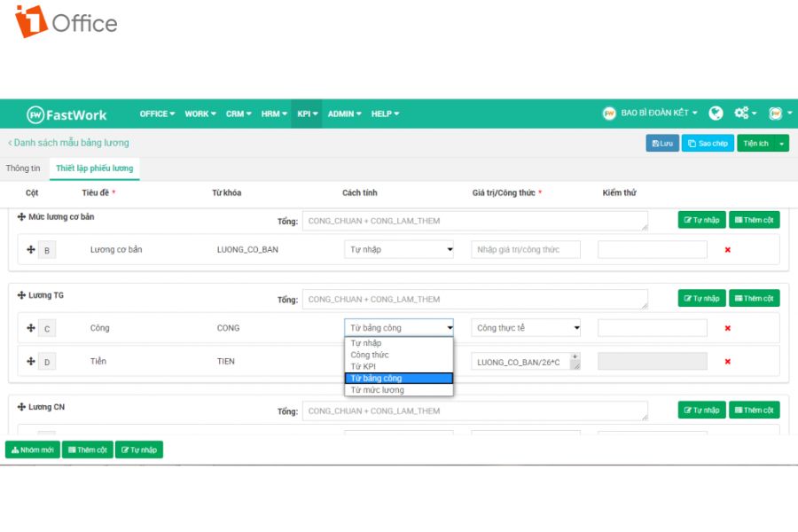Click Tự nhập in Lương CN group
The width and height of the screenshot is (798, 532).
pos(701,410)
